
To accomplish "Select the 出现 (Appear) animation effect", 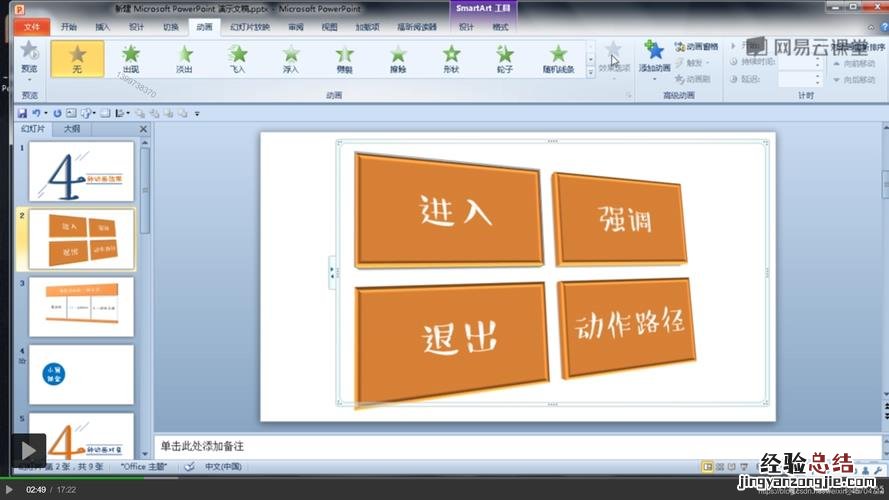I will pos(131,58).
